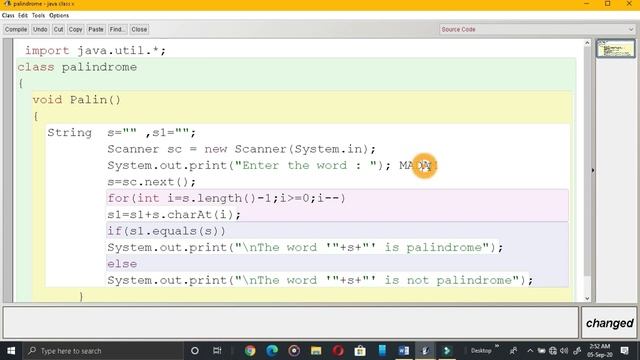Click the Compile button
640x360 pixels.
[x=16, y=29]
